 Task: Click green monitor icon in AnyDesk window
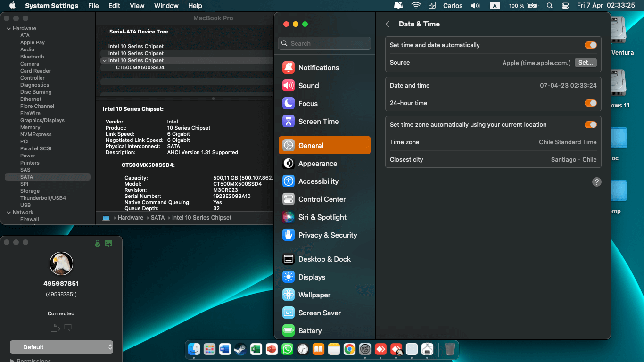pos(108,243)
